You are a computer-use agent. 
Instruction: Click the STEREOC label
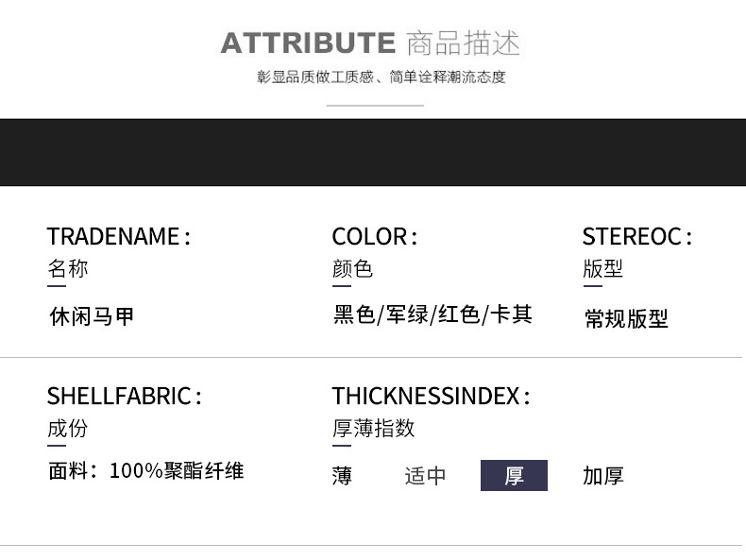(x=636, y=236)
